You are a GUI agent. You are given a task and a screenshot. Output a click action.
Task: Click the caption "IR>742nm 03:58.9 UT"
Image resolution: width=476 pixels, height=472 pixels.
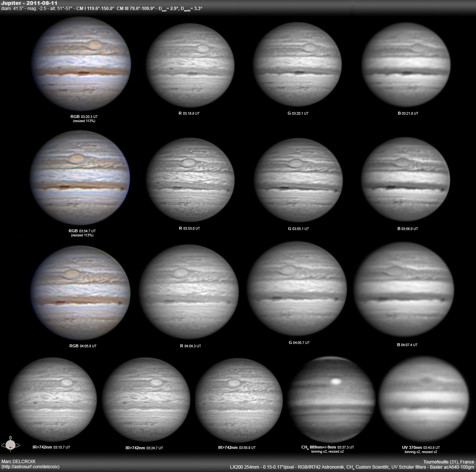pos(237,447)
